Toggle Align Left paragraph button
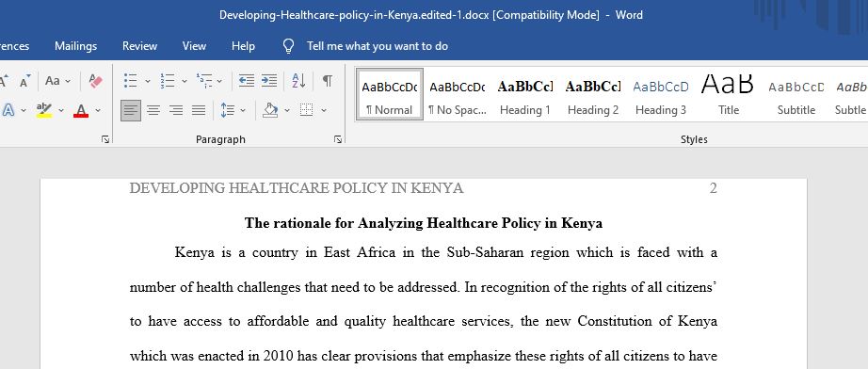The height and width of the screenshot is (369, 868). 131,111
